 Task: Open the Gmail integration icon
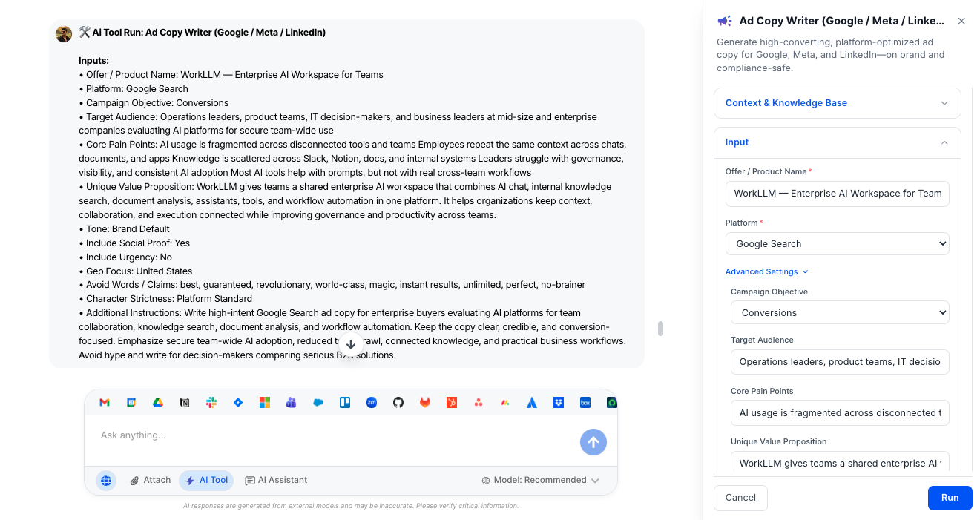[x=104, y=402]
